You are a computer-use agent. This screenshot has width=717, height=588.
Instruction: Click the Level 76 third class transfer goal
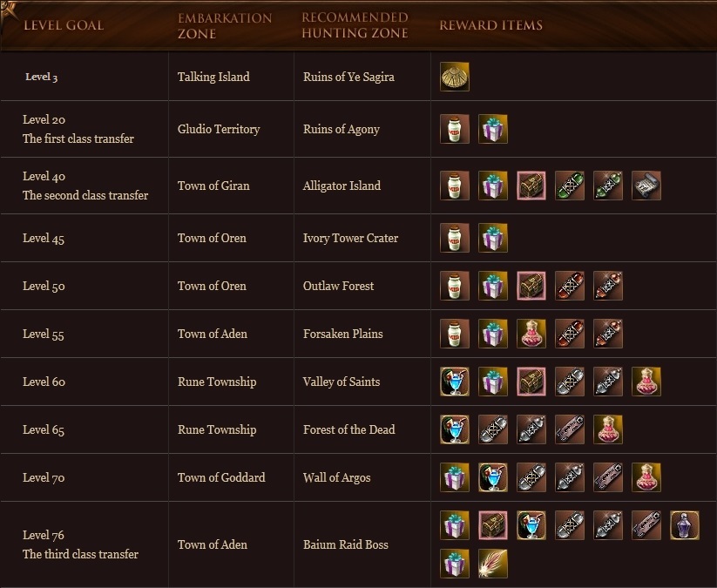point(80,544)
